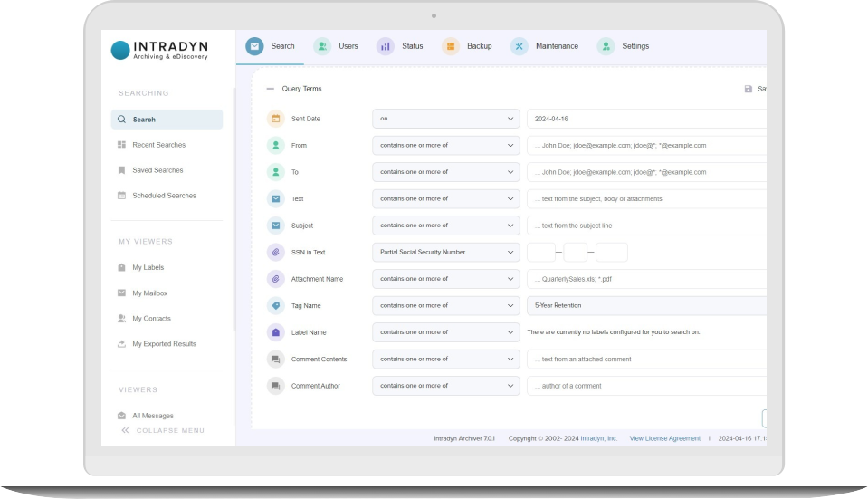Click Collapse Menu
868x499 pixels.
(163, 430)
